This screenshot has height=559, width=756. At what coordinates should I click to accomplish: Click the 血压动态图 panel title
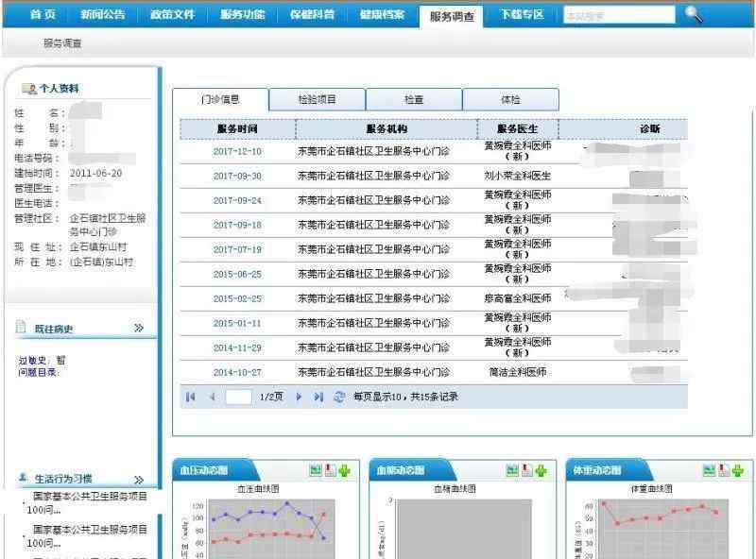pyautogui.click(x=204, y=470)
